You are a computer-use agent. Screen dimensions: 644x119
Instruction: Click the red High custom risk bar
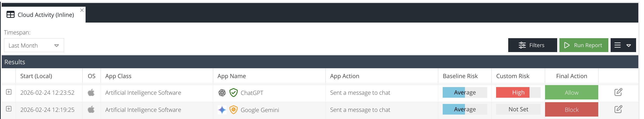(x=512, y=92)
